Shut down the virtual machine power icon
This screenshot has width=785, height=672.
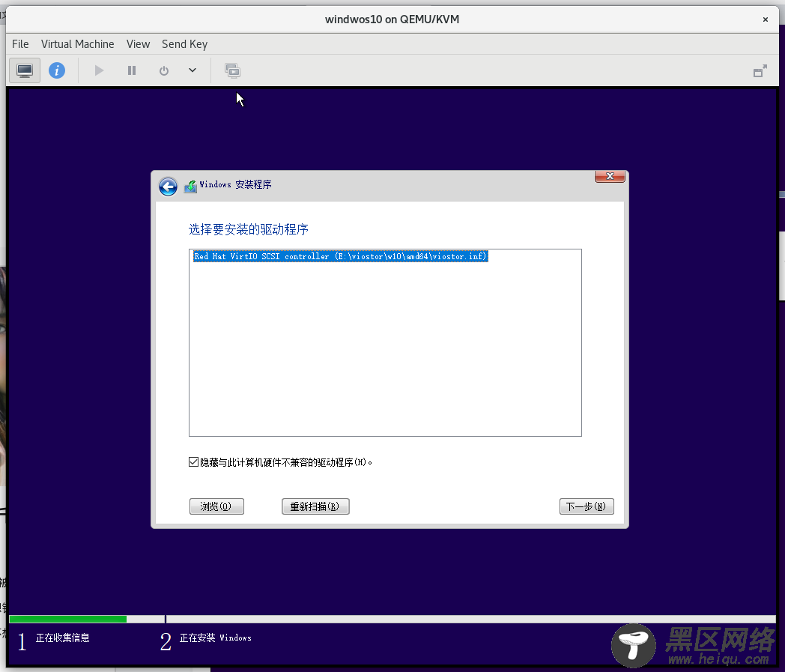pos(164,70)
